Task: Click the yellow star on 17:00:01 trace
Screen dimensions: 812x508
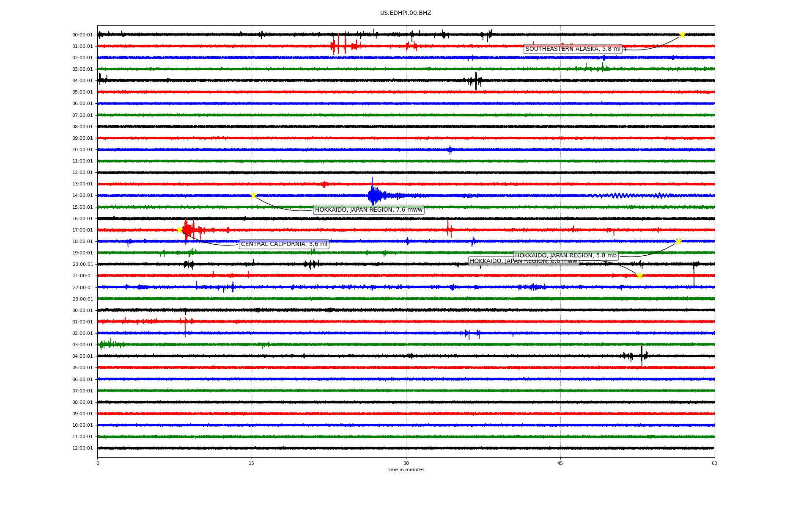Action: [179, 230]
